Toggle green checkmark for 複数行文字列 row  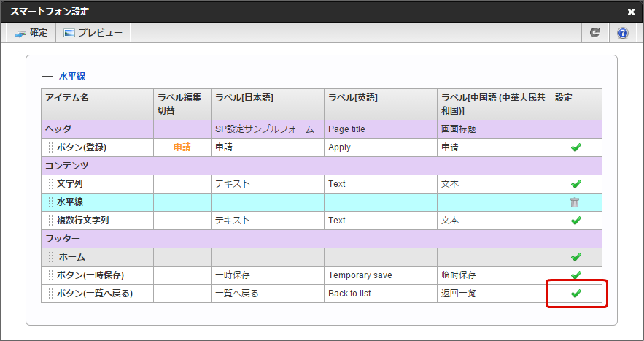pyautogui.click(x=575, y=221)
